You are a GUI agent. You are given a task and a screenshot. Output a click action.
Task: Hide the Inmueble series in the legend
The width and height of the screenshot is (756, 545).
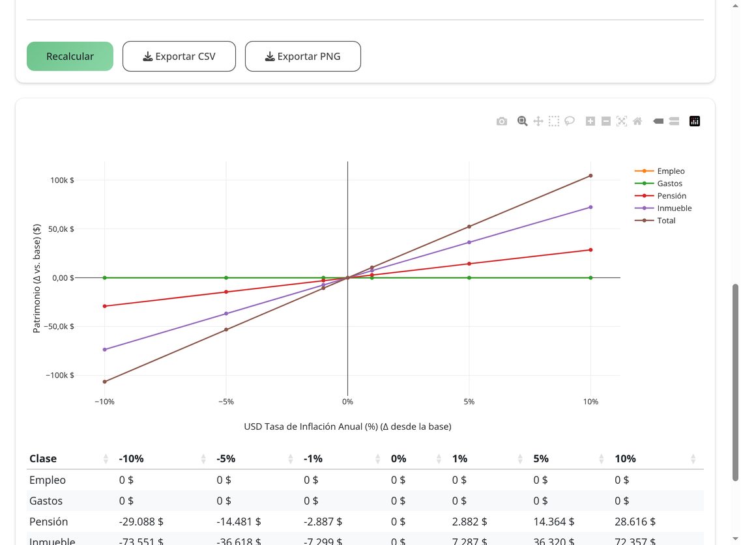(x=663, y=208)
